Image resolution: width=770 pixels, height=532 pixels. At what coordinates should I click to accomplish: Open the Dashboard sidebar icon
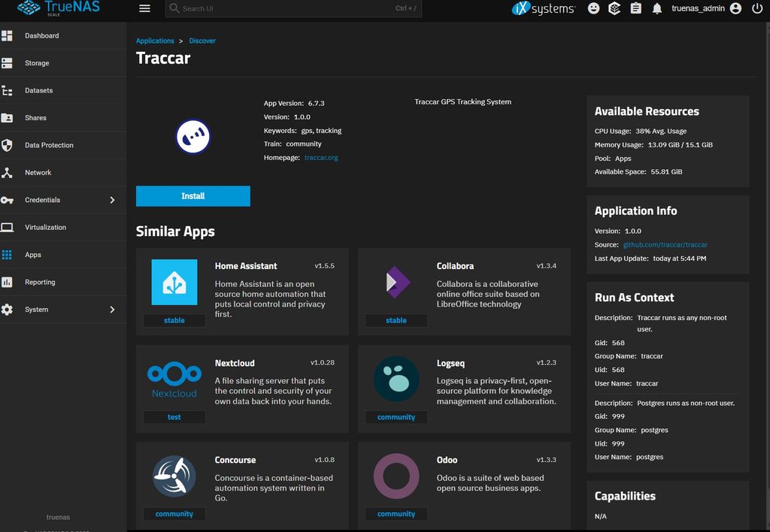[7, 35]
